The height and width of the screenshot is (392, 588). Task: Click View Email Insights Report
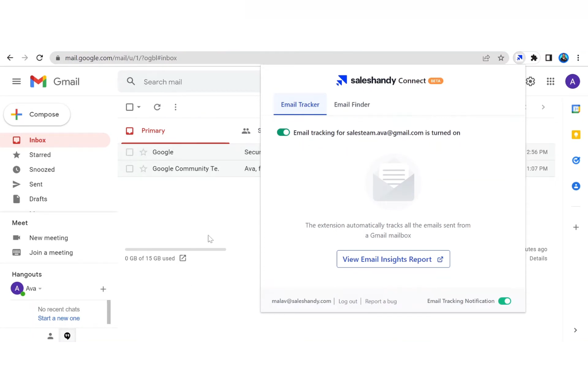point(393,259)
